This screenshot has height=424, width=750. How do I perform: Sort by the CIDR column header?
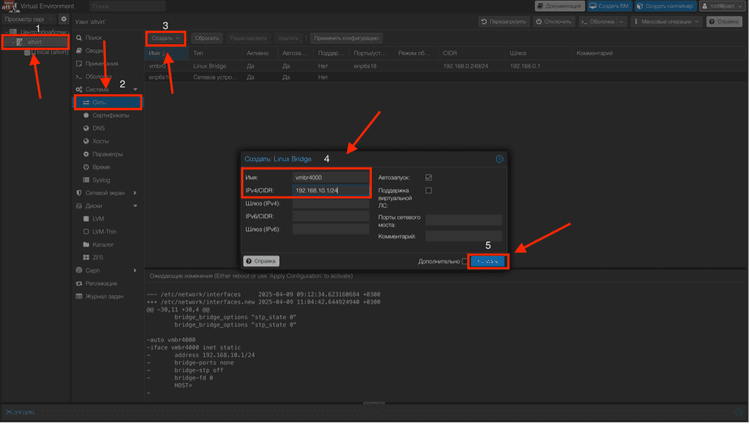(x=472, y=53)
